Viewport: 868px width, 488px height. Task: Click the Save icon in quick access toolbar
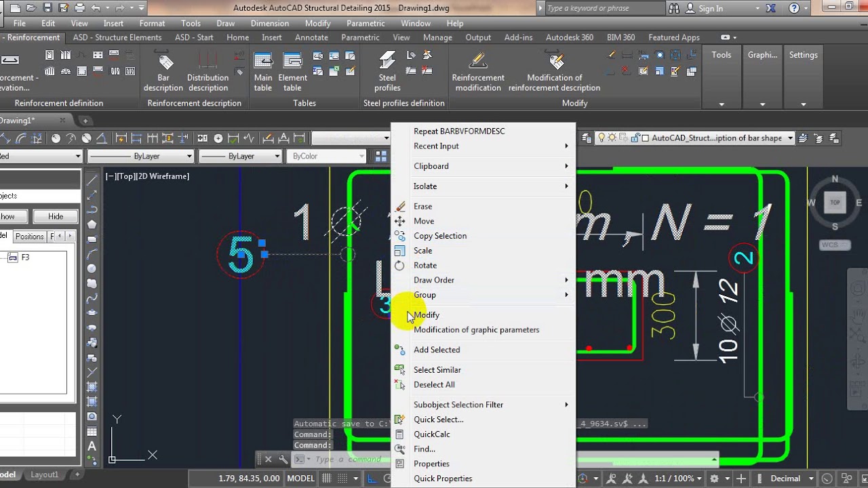(47, 8)
